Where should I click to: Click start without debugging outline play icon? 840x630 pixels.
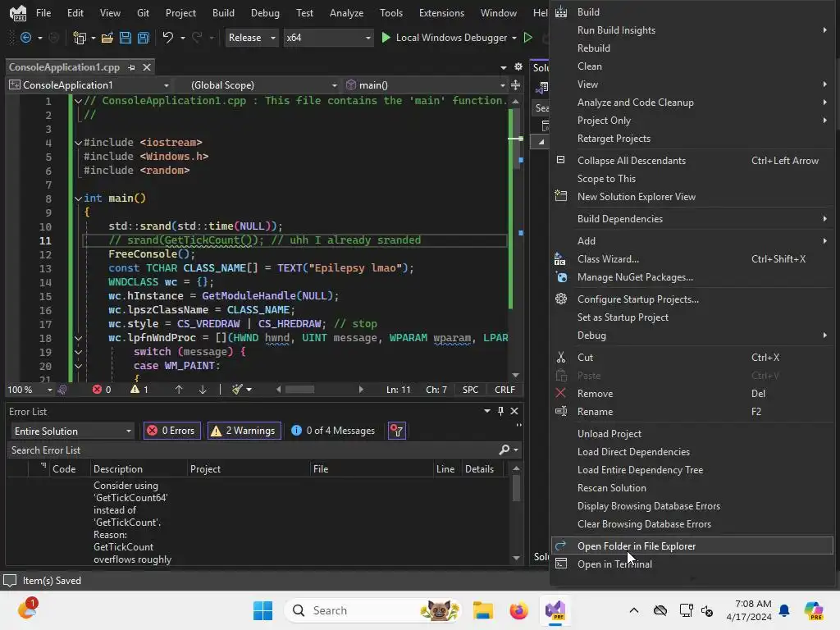pyautogui.click(x=527, y=38)
